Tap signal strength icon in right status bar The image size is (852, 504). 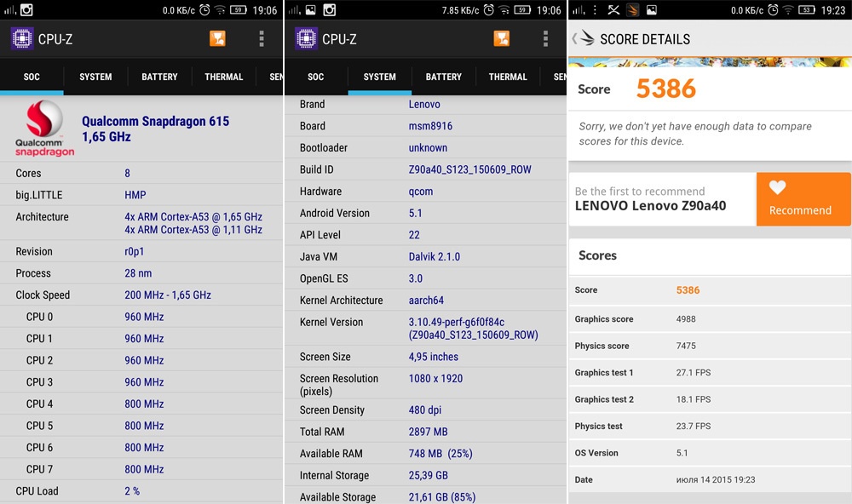tap(579, 9)
